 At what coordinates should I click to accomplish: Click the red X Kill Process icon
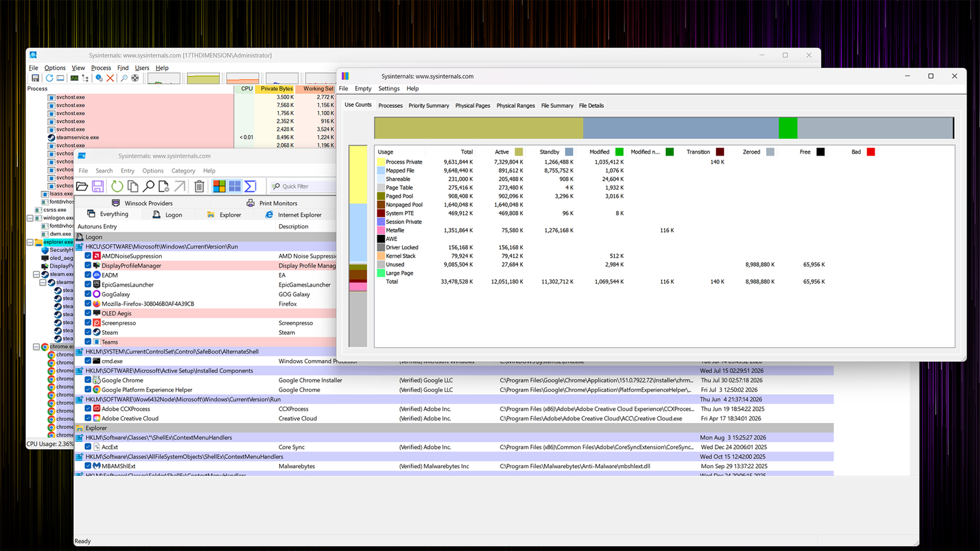pyautogui.click(x=110, y=78)
